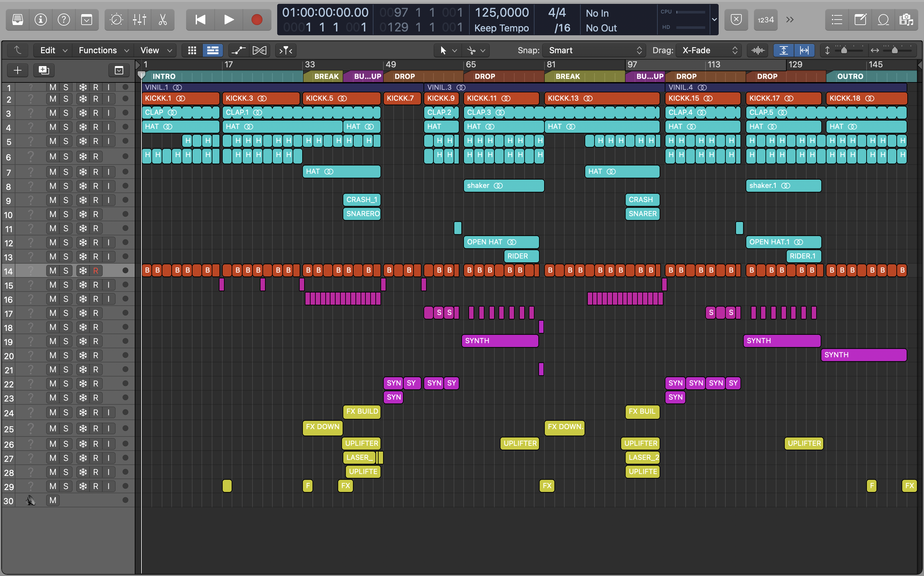Select the first BREAK arrangement marker
This screenshot has width=924, height=576.
coord(323,76)
